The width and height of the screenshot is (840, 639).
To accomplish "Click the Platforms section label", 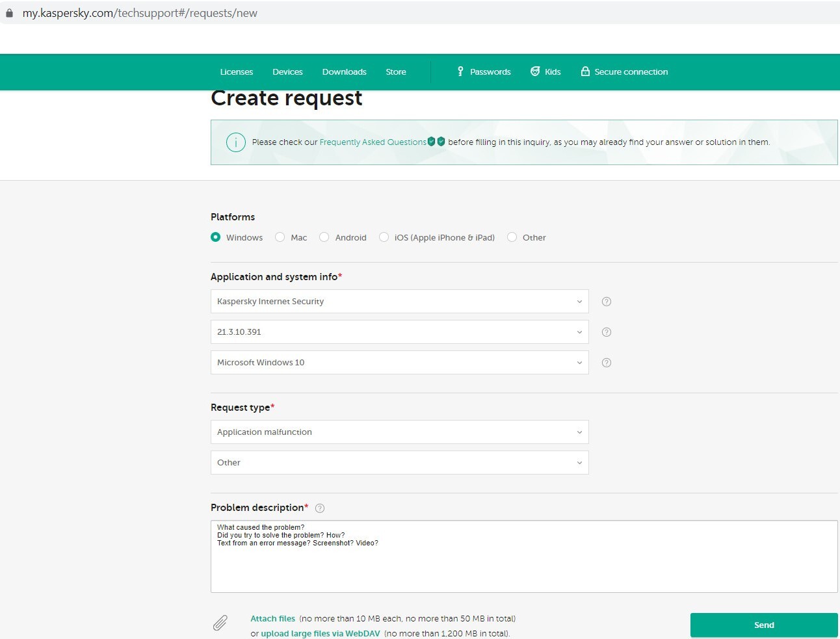I will [233, 217].
